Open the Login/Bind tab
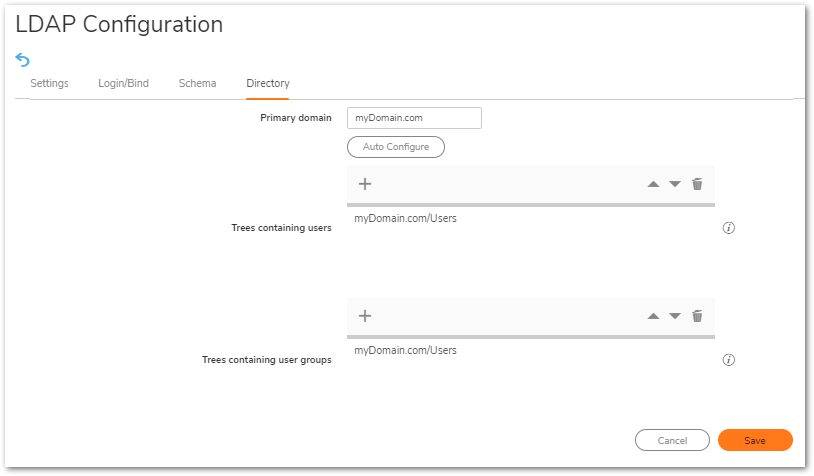Image resolution: width=814 pixels, height=476 pixels. pos(123,84)
